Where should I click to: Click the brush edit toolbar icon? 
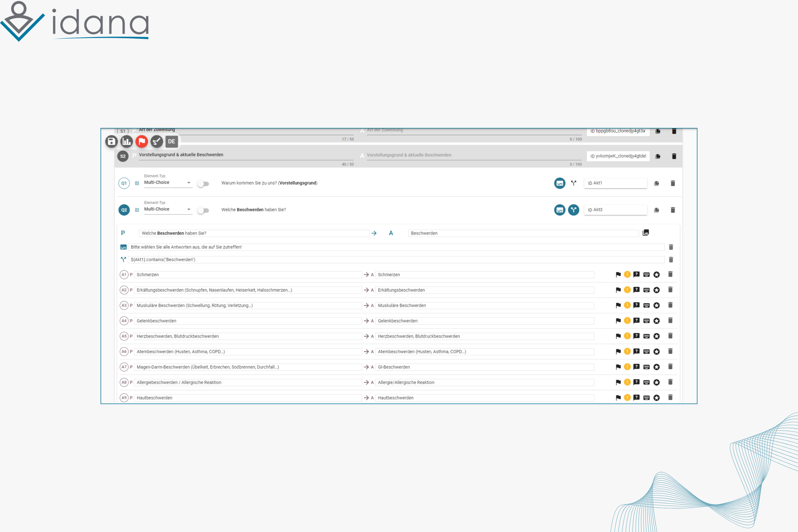pos(157,141)
